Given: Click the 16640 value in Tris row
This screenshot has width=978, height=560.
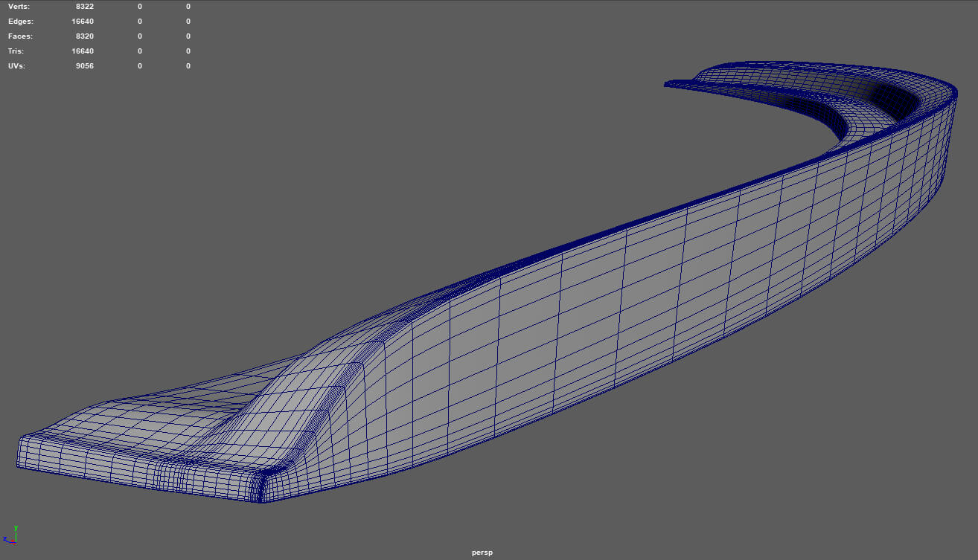Looking at the screenshot, I should [x=82, y=51].
